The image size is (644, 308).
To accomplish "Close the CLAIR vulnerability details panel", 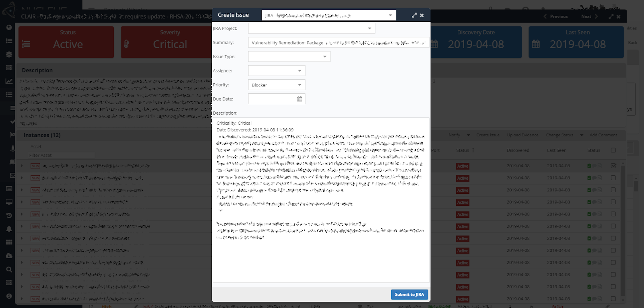I will [619, 16].
